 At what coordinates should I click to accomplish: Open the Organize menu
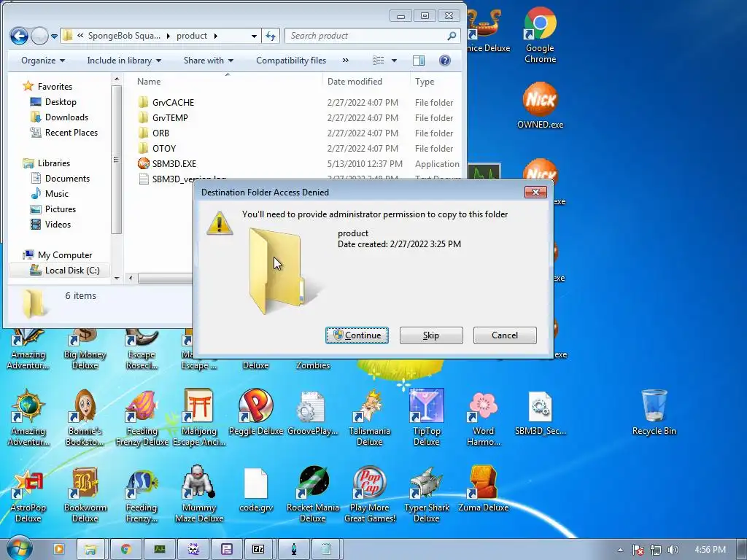coord(43,61)
